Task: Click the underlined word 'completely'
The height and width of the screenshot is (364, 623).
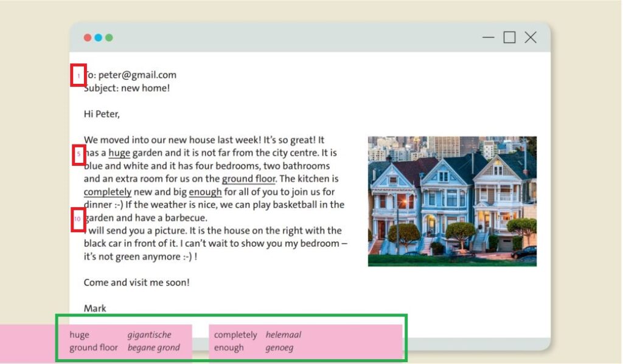Action: (x=107, y=192)
